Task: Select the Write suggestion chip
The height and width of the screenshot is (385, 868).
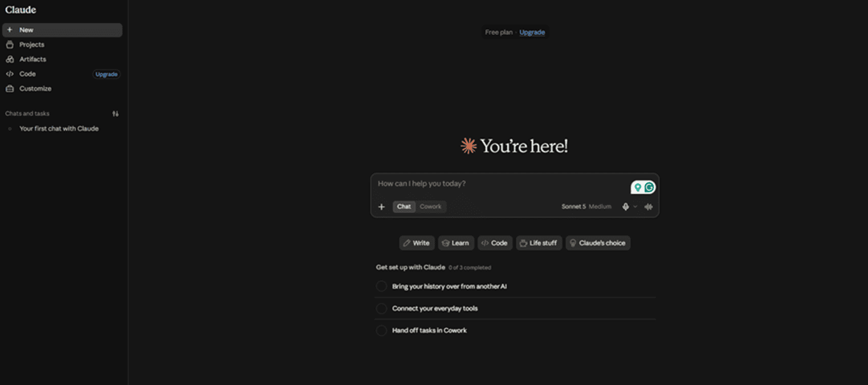Action: coord(417,243)
